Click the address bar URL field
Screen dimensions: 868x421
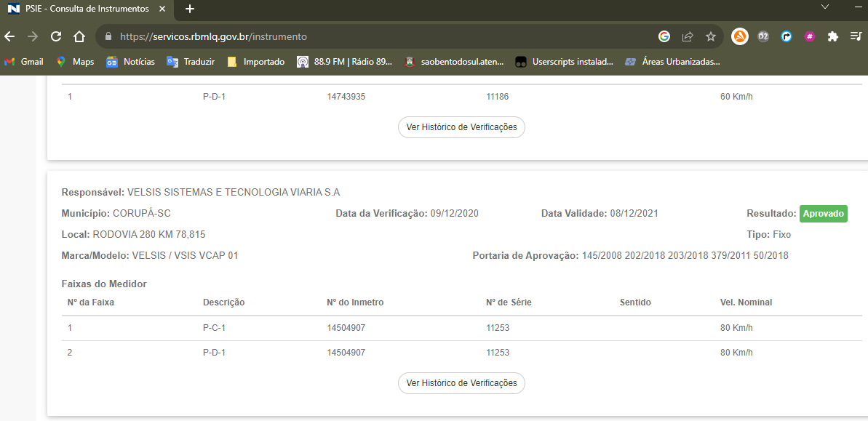[x=364, y=36]
